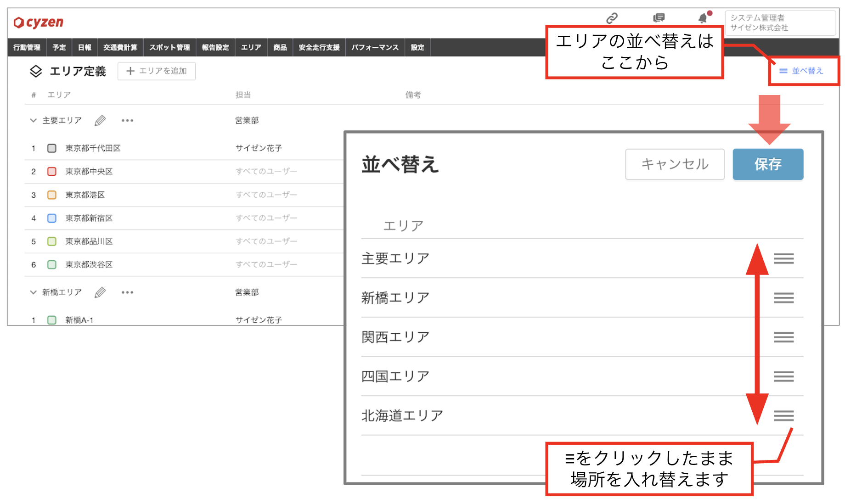This screenshot has width=845, height=504.
Task: Open the エリア menu
Action: (x=251, y=47)
